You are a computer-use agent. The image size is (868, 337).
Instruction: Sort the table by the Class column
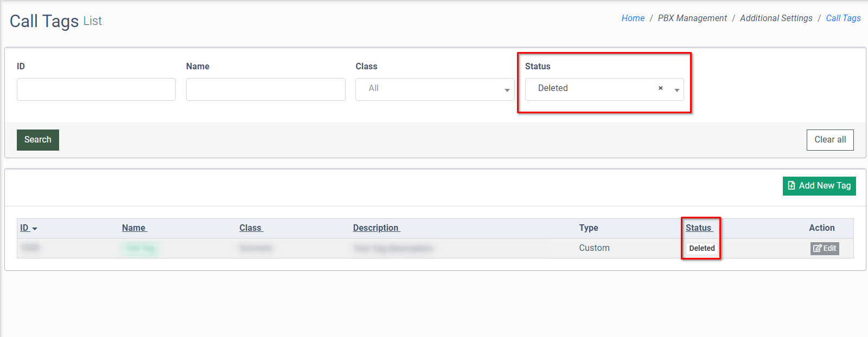point(251,228)
